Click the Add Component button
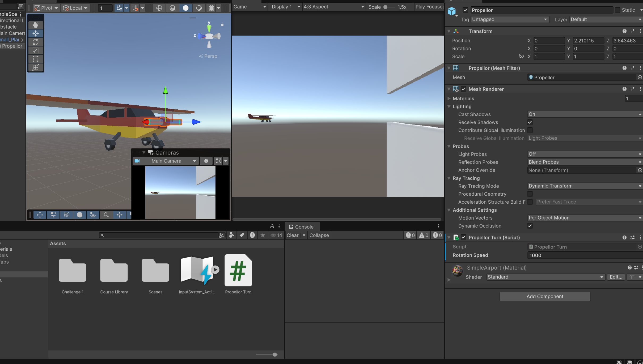Screen dimensions: 643x364 click(x=545, y=297)
